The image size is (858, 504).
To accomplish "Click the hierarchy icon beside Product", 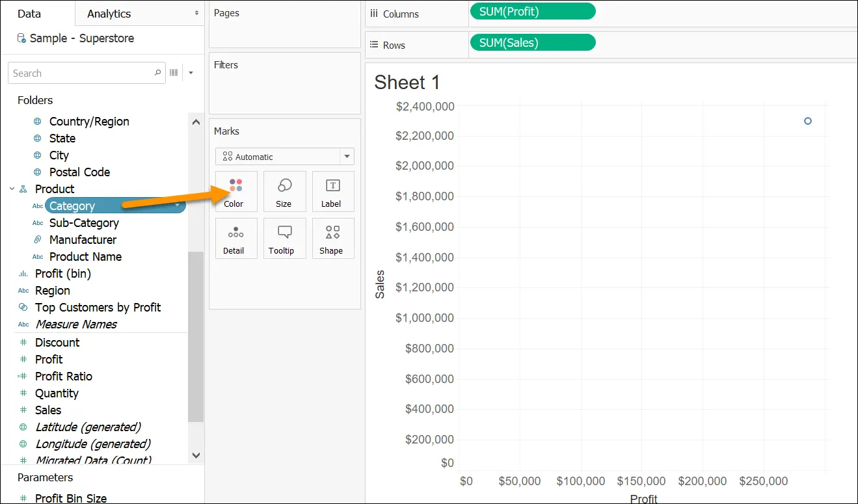I will [23, 189].
